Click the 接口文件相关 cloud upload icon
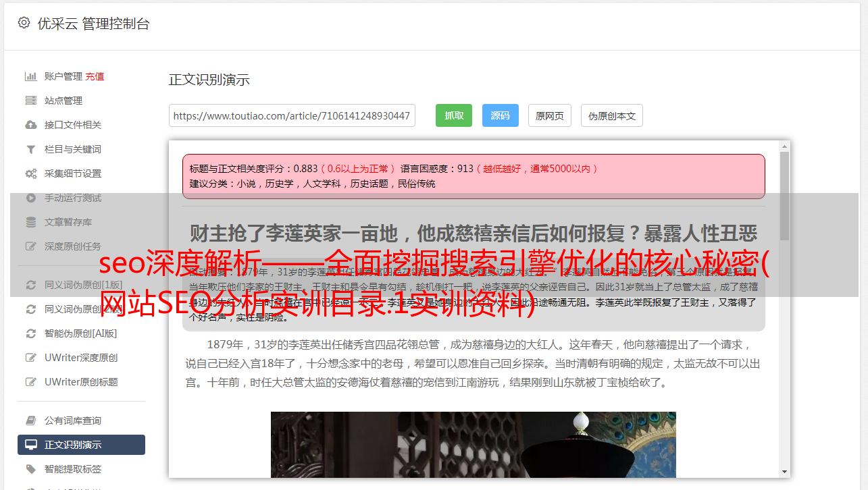 [30, 125]
